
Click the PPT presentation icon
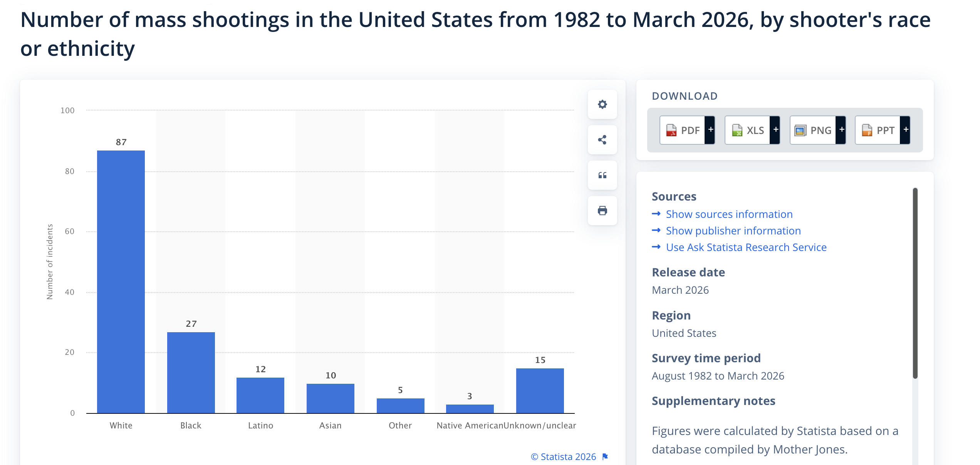867,130
